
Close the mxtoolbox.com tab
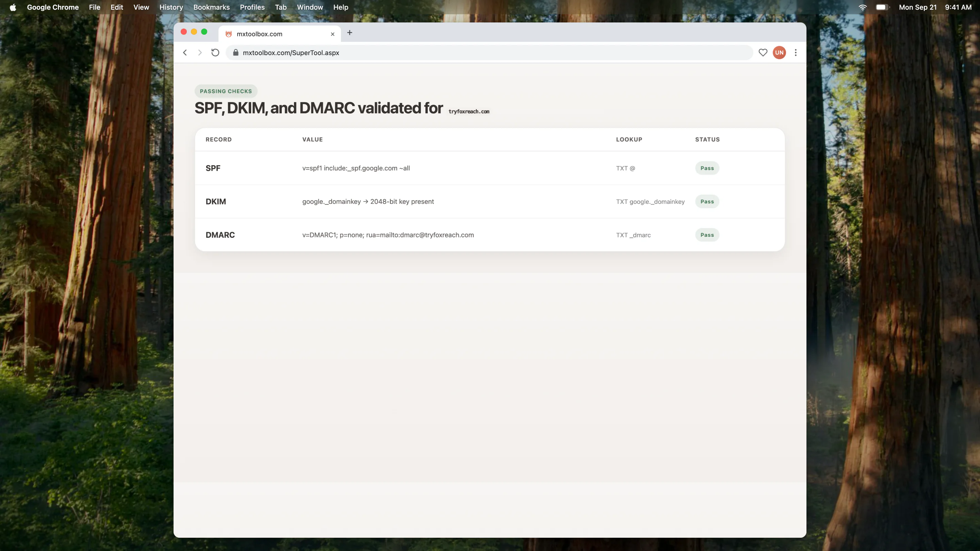tap(332, 34)
